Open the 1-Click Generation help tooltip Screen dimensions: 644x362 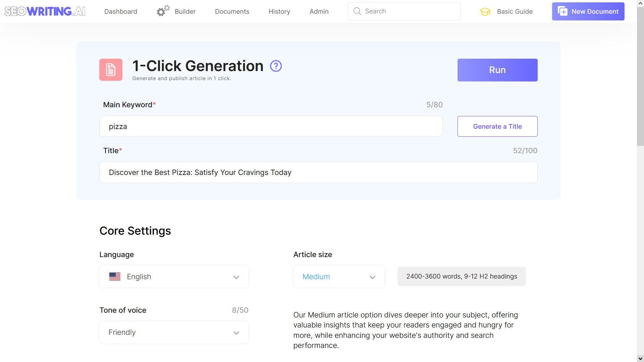[x=276, y=66]
